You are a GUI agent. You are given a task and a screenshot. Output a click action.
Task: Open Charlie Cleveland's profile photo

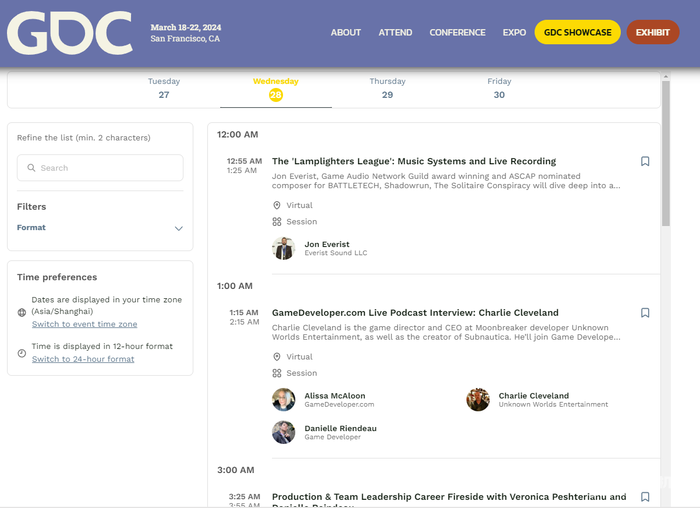click(x=478, y=400)
